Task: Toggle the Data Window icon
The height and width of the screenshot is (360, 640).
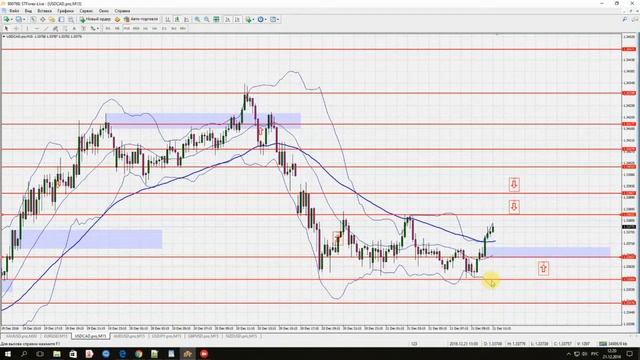Action: pos(42,19)
